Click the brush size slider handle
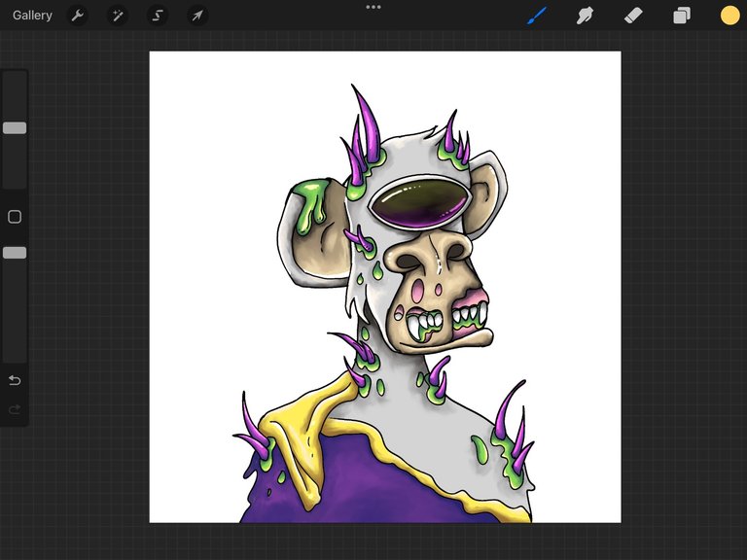Viewport: 747px width, 560px height. [15, 127]
